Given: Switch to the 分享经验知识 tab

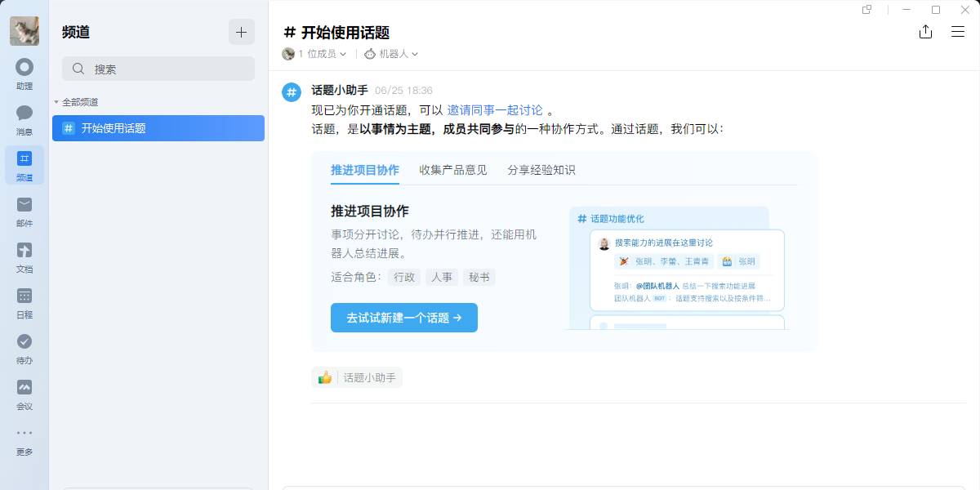Looking at the screenshot, I should (541, 170).
